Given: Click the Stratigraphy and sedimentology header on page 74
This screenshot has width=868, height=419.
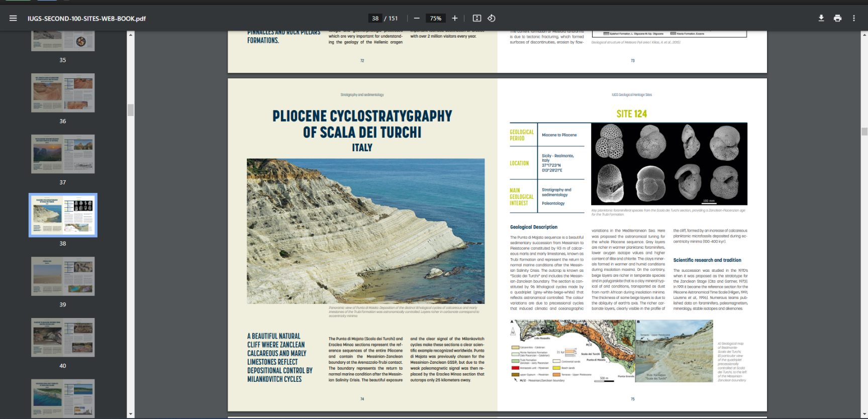Looking at the screenshot, I should pos(362,94).
